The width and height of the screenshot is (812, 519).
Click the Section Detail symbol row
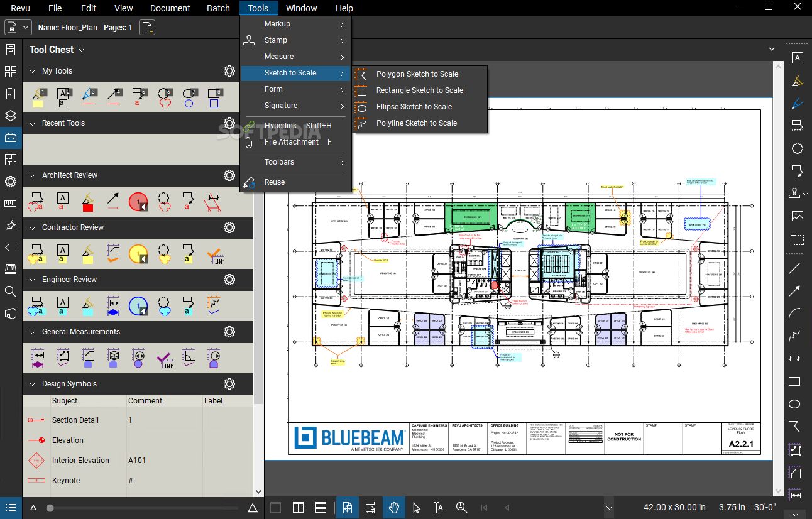click(138, 420)
